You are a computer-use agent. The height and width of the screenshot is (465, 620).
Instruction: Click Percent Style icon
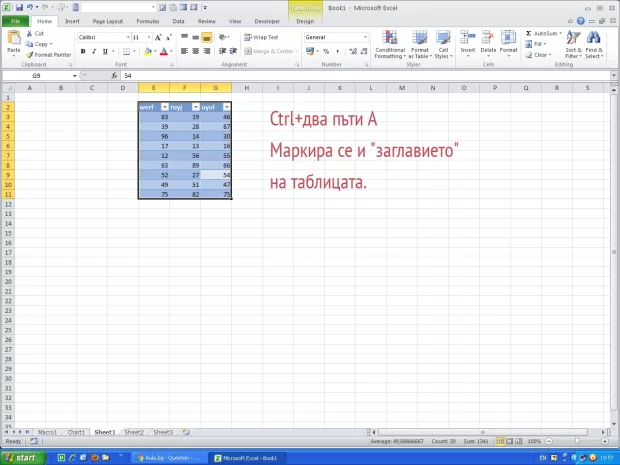point(326,51)
